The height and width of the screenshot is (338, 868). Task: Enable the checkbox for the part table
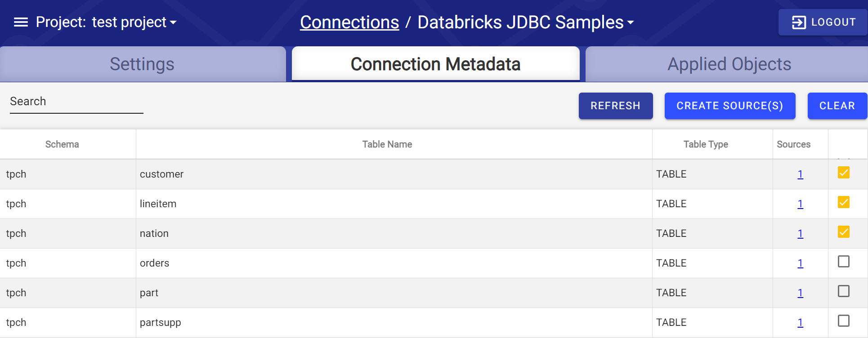point(843,291)
